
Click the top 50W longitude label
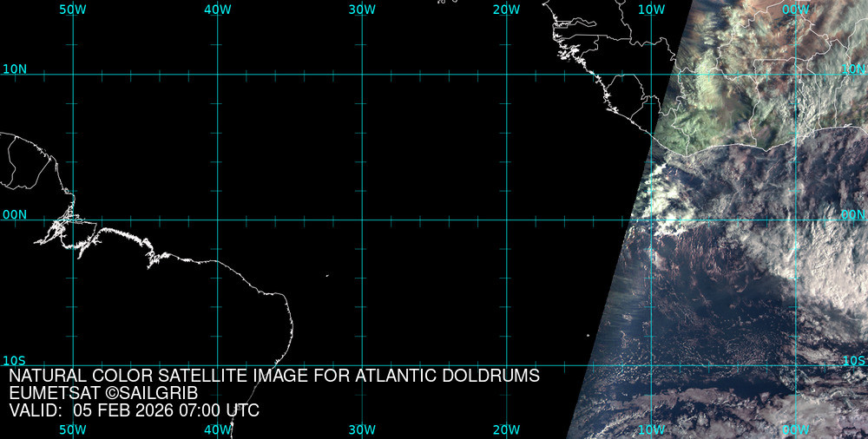tap(72, 10)
